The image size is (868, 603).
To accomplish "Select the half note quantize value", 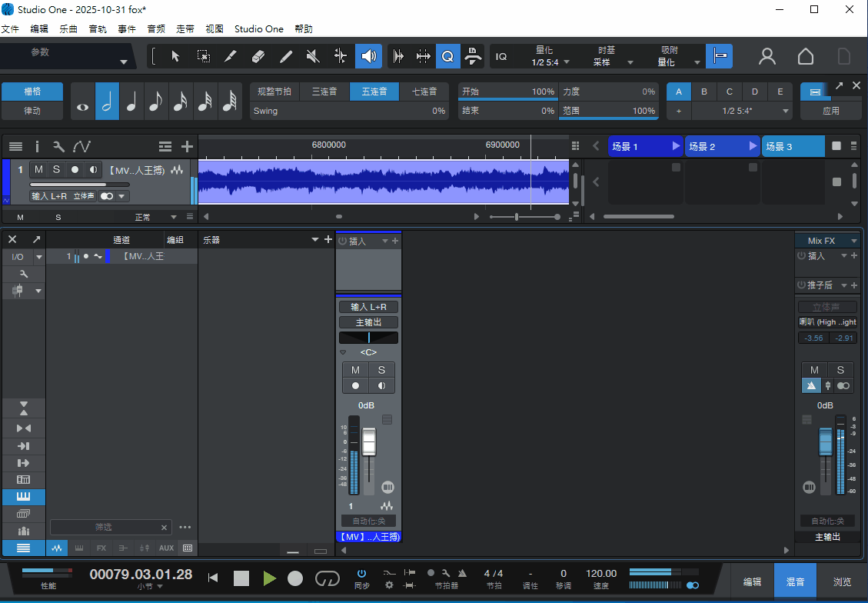I will (x=107, y=102).
